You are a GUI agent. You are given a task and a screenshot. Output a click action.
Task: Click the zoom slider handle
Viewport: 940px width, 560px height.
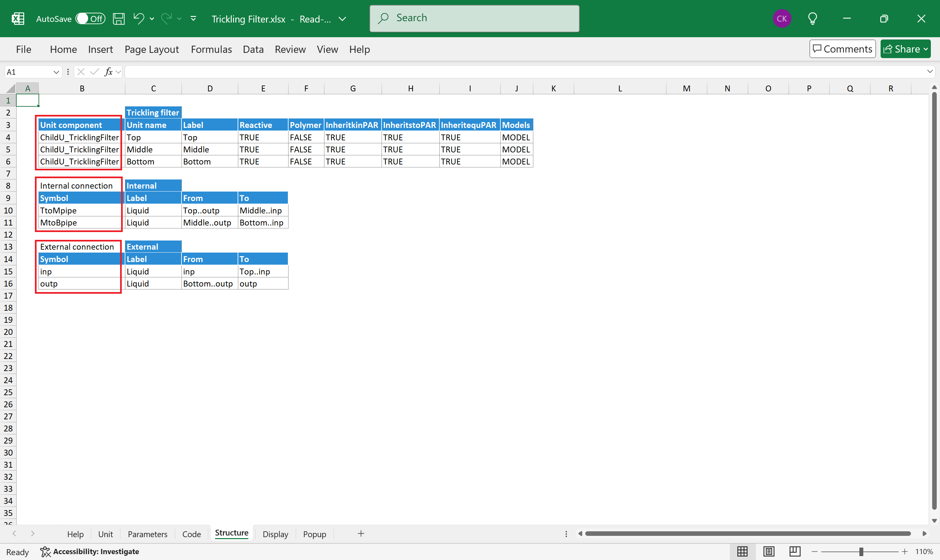pyautogui.click(x=861, y=552)
